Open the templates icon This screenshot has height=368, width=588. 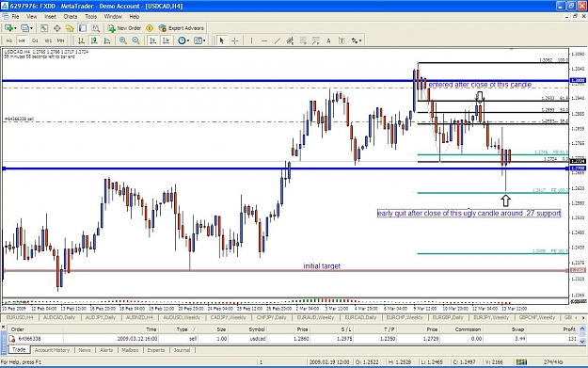click(198, 40)
